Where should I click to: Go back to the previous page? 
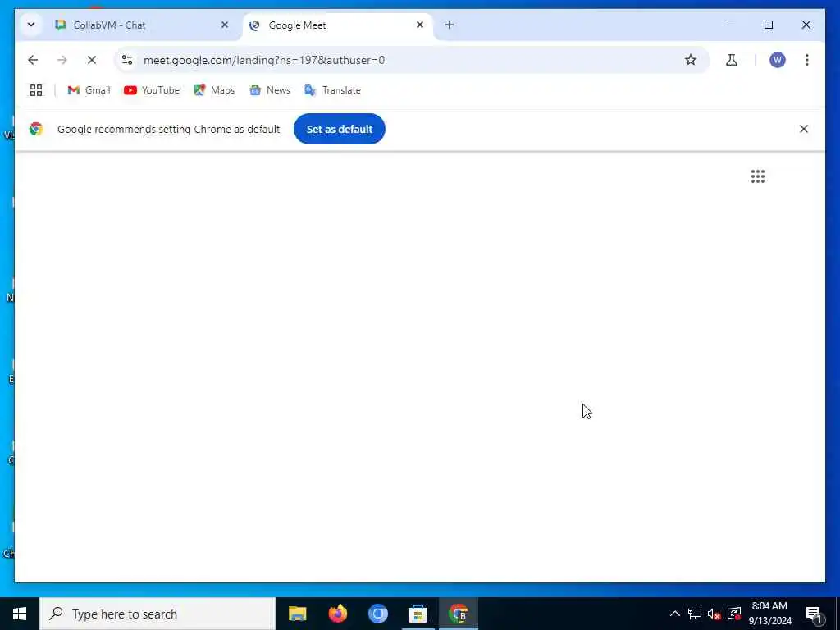click(x=33, y=60)
